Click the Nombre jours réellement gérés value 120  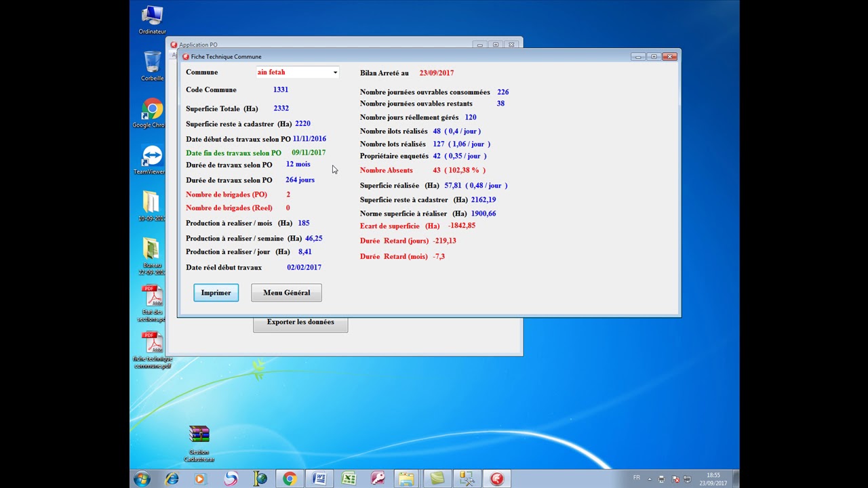470,118
